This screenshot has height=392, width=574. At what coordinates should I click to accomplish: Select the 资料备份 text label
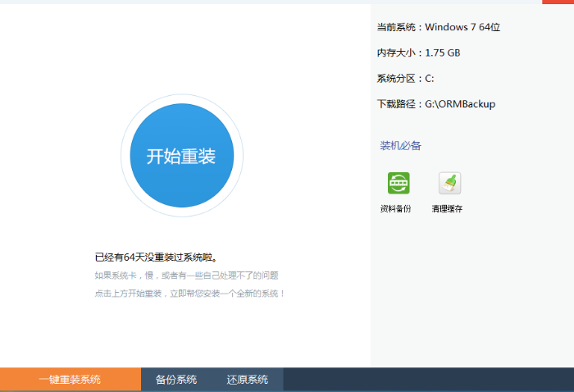click(x=395, y=209)
